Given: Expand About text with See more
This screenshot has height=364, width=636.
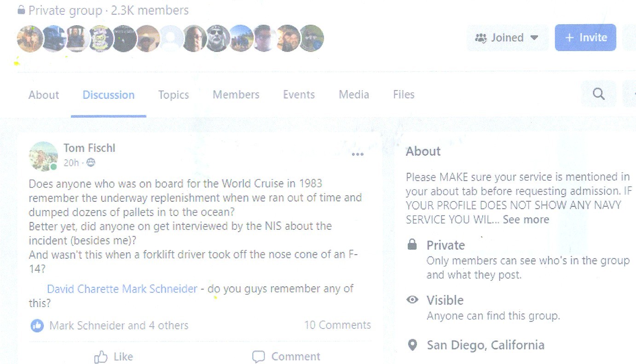Looking at the screenshot, I should click(x=526, y=219).
